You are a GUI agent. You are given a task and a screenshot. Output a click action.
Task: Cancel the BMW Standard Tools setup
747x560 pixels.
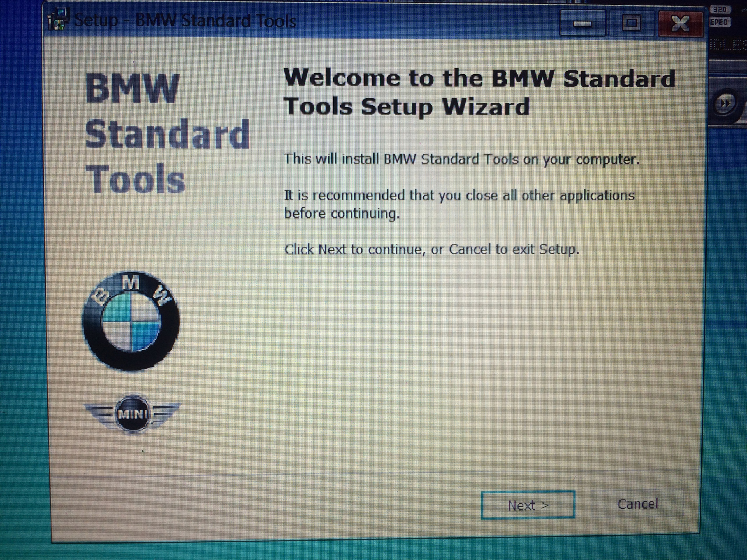(637, 504)
